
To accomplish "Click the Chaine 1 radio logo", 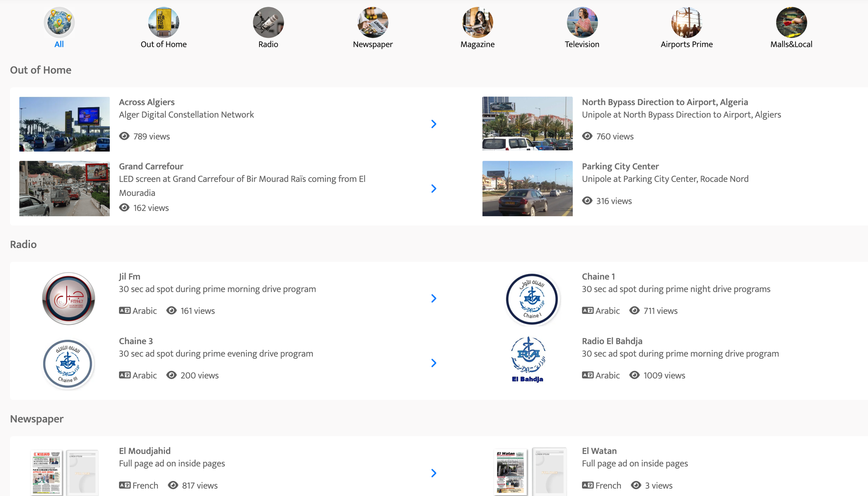I will 532,299.
